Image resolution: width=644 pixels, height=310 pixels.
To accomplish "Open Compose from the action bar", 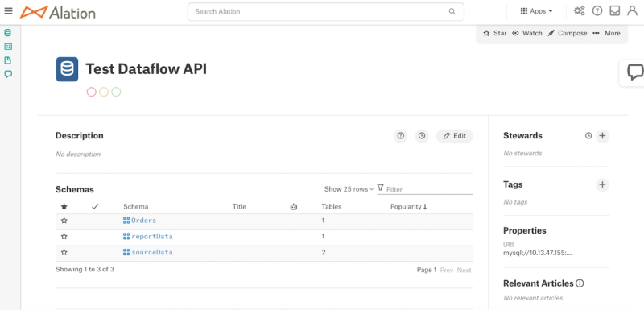I will (568, 33).
